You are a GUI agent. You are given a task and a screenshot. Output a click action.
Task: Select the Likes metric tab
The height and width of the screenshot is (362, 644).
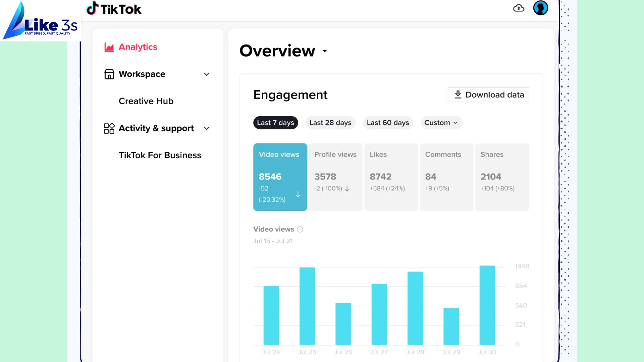pyautogui.click(x=391, y=177)
